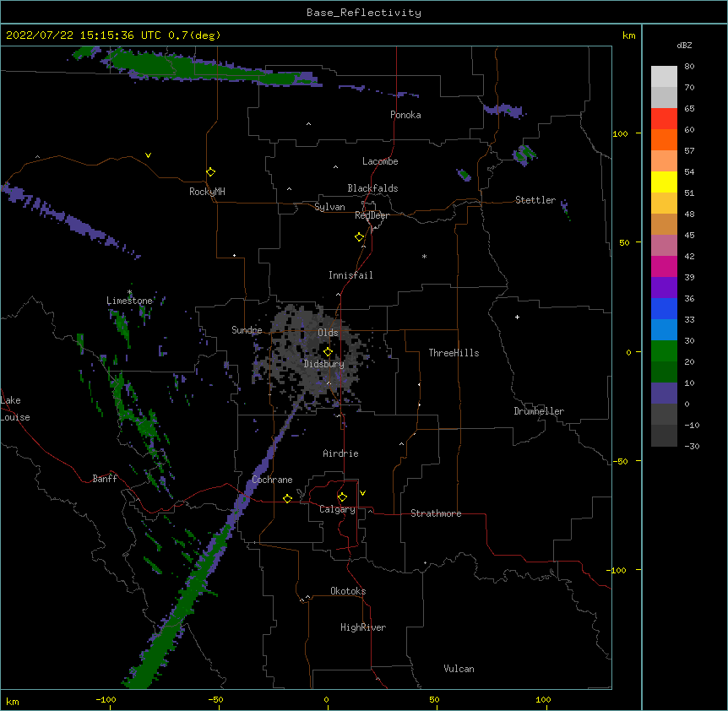728x711 pixels.
Task: Select the yellow diamond marker southeast of Cochrane
Action: 287,498
